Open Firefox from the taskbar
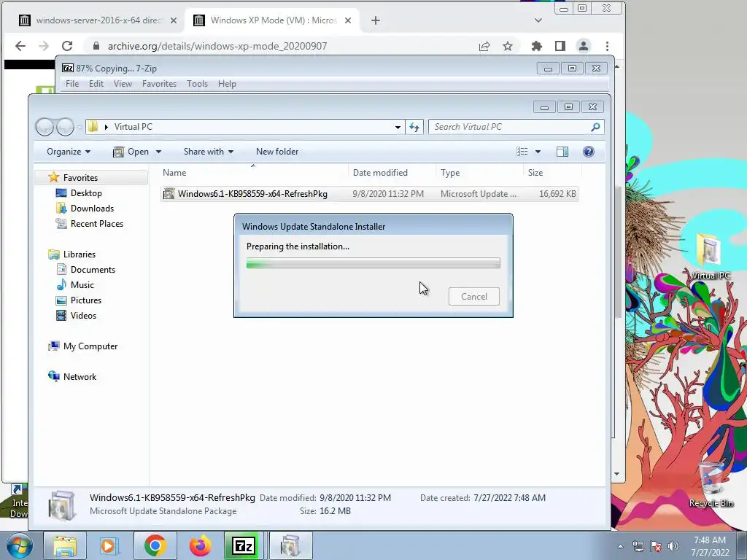The height and width of the screenshot is (560, 747). 200,545
